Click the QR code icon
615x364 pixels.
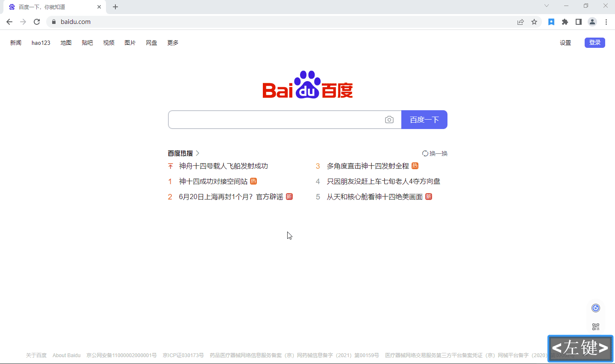(x=596, y=327)
